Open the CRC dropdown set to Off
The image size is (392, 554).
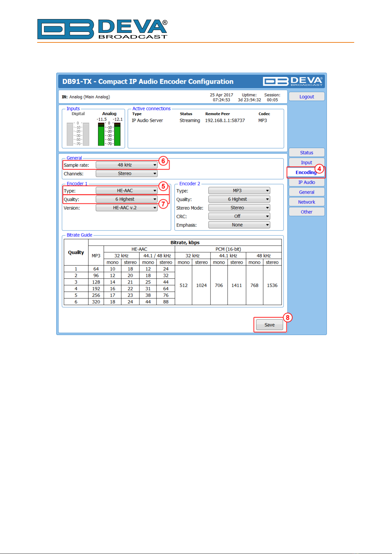239,216
